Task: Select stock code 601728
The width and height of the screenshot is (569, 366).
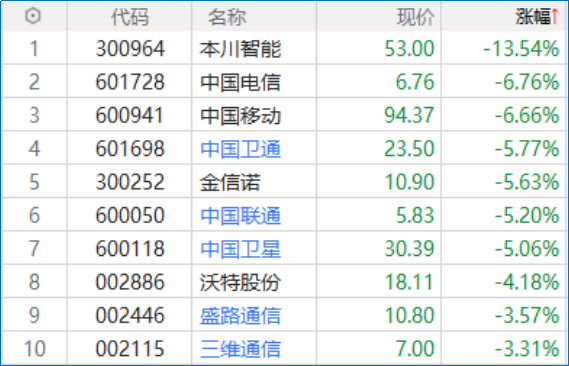Action: pyautogui.click(x=130, y=82)
